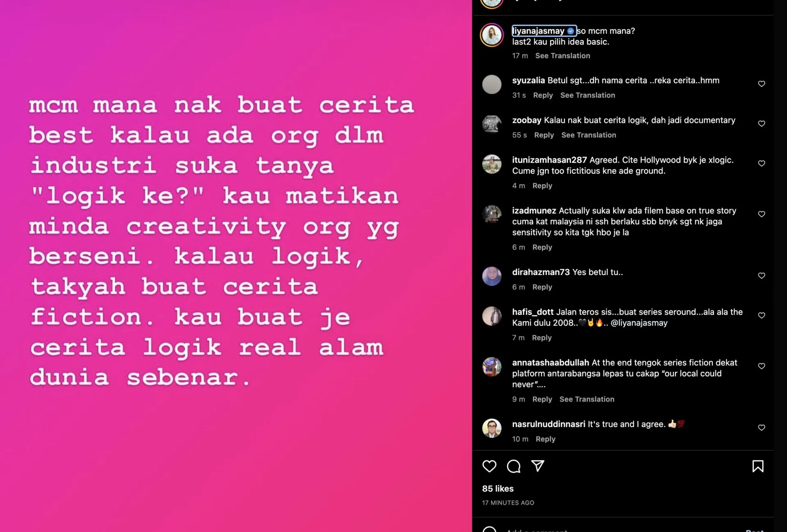View the 85 likes list
787x532 pixels.
point(498,489)
